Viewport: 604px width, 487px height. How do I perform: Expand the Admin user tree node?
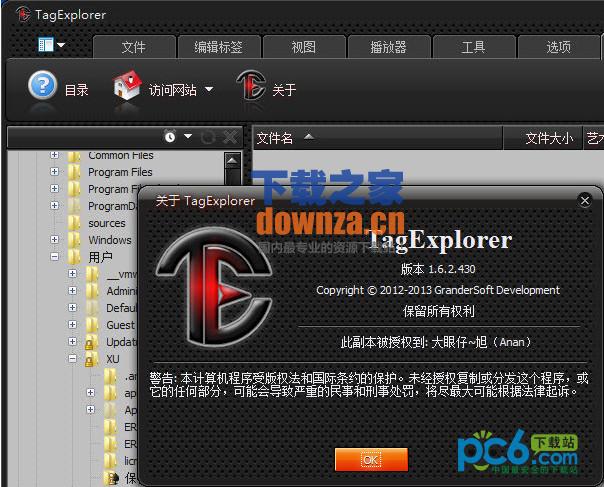pyautogui.click(x=72, y=291)
